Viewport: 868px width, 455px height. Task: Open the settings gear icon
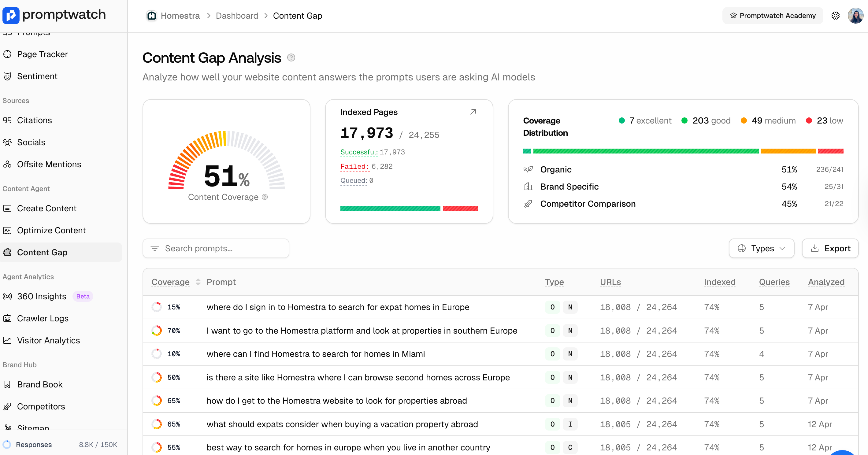(835, 16)
